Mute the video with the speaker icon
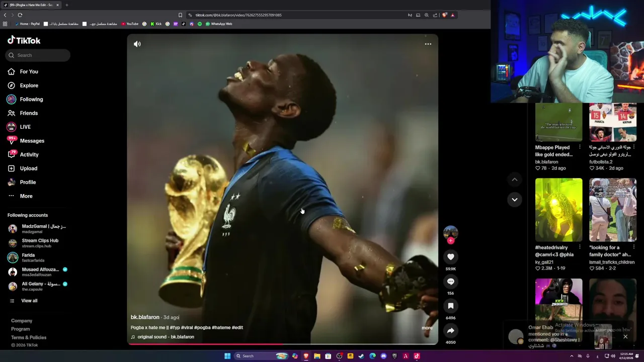Image resolution: width=644 pixels, height=362 pixels. (x=137, y=44)
